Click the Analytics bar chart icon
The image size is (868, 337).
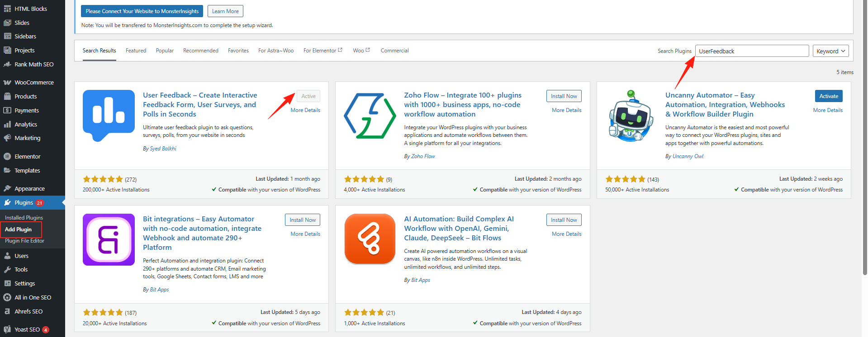[7, 124]
